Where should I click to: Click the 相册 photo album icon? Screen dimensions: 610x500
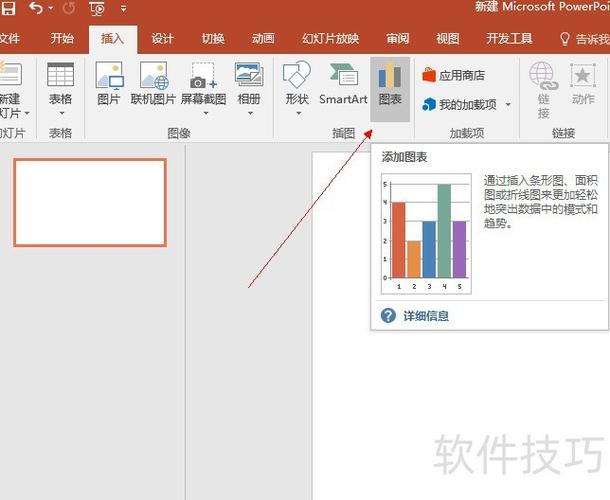click(249, 75)
